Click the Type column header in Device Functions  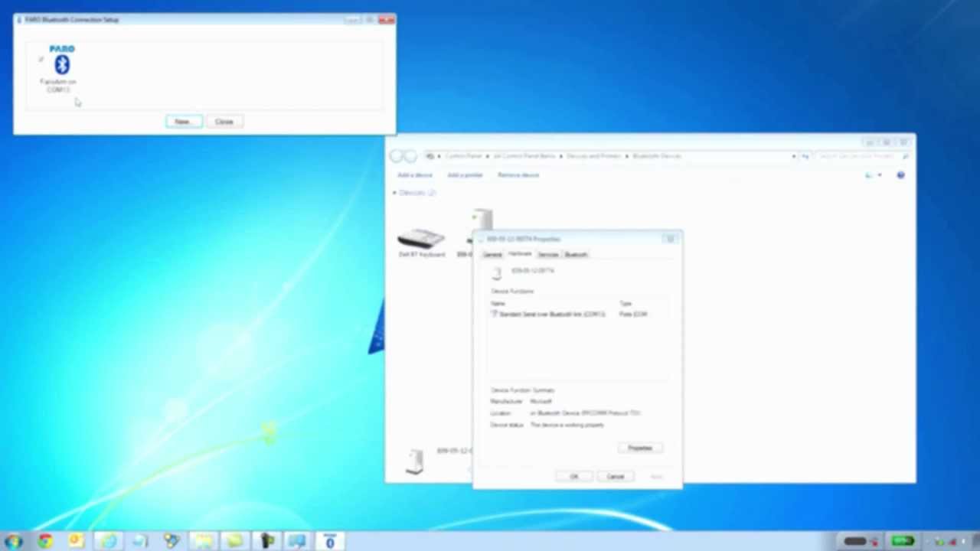626,304
